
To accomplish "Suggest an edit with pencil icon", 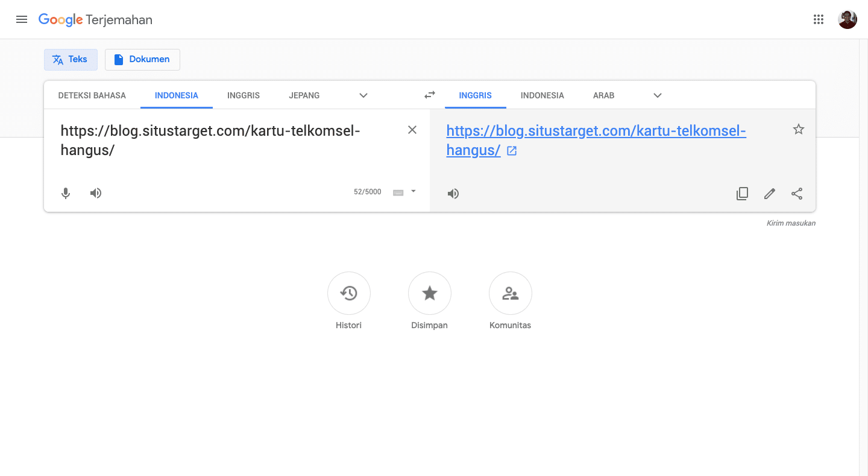I will (x=770, y=194).
